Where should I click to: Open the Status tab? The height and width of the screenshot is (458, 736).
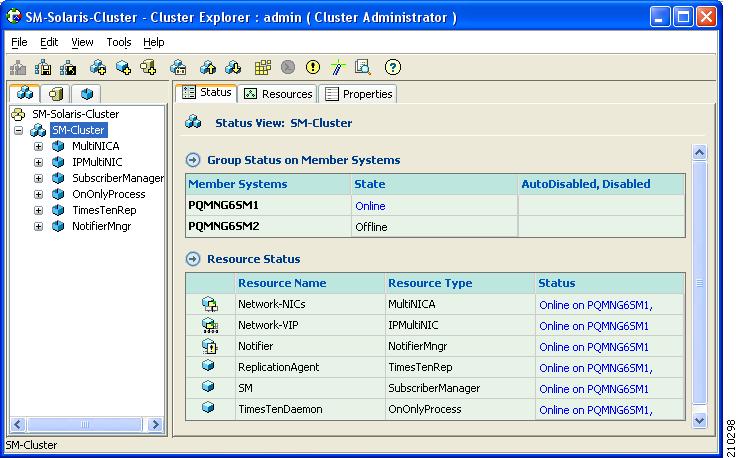(207, 92)
